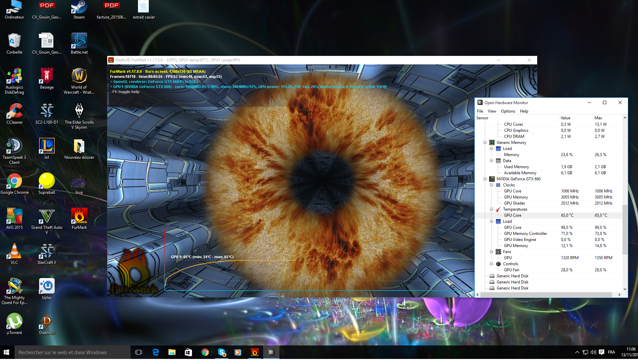Open the volume control in system tray
The height and width of the screenshot is (364, 638).
pyautogui.click(x=593, y=352)
